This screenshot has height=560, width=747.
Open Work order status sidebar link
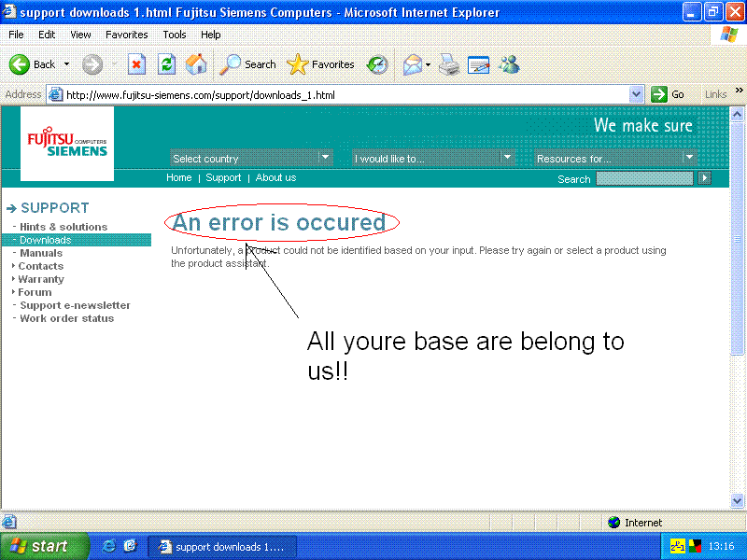[x=66, y=318]
